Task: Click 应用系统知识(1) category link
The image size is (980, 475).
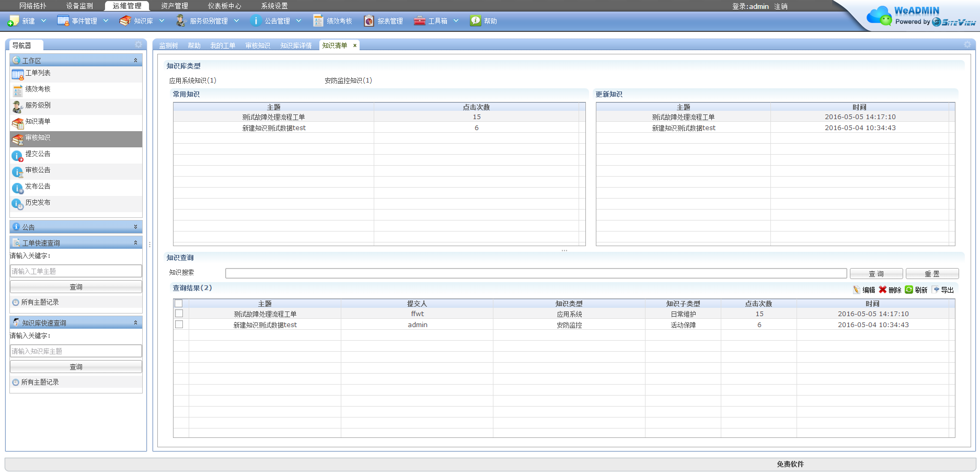Action: pos(192,80)
